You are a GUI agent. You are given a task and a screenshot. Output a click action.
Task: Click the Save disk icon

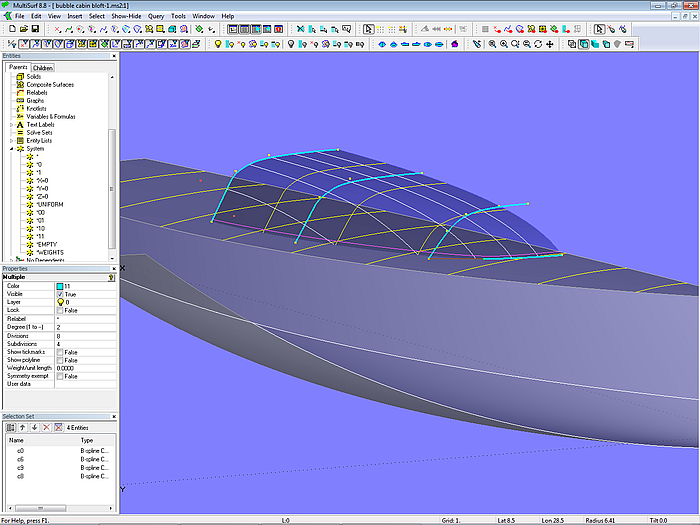(x=35, y=29)
